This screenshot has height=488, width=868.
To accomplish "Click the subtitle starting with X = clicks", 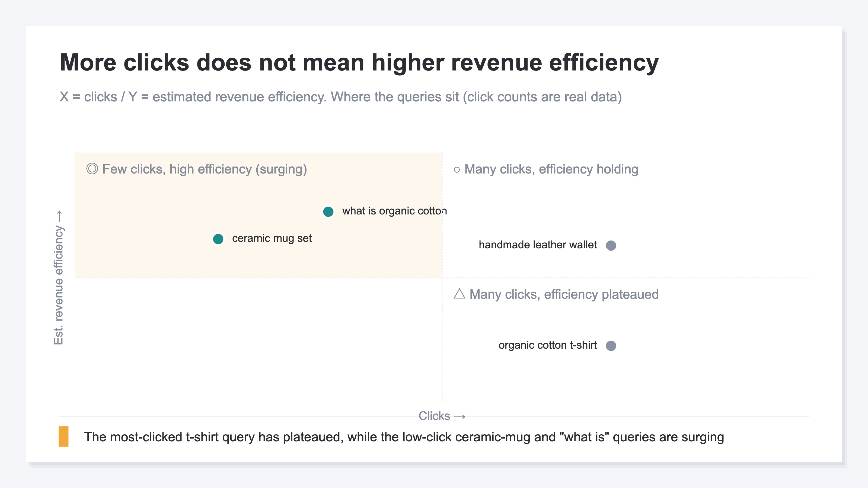I will (x=341, y=97).
